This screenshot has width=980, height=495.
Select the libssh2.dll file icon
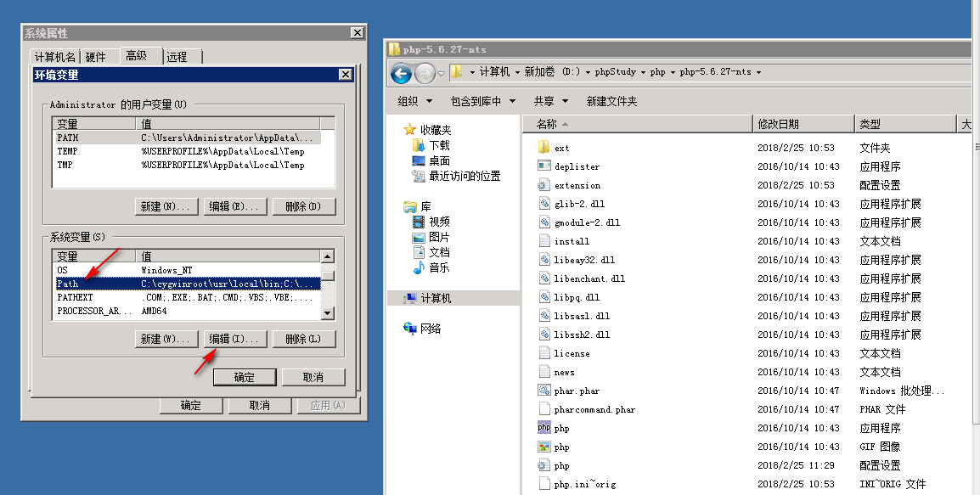[x=544, y=335]
